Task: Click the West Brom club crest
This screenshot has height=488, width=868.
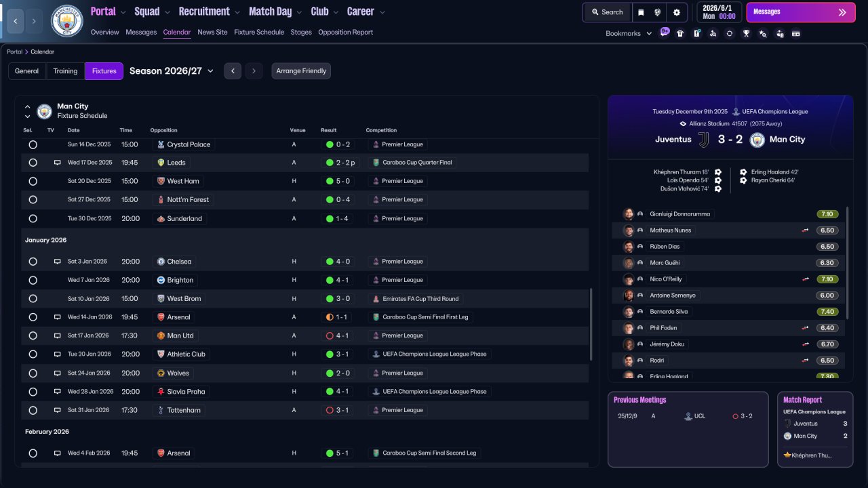Action: point(161,299)
